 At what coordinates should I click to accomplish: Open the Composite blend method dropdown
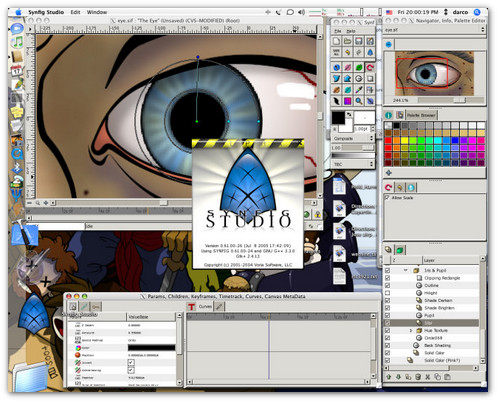[353, 138]
